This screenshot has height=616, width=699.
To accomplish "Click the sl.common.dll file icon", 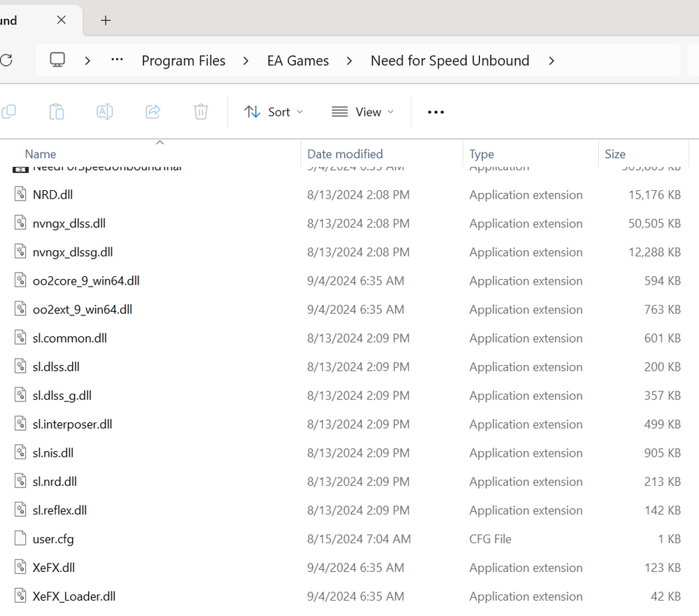I will (20, 338).
